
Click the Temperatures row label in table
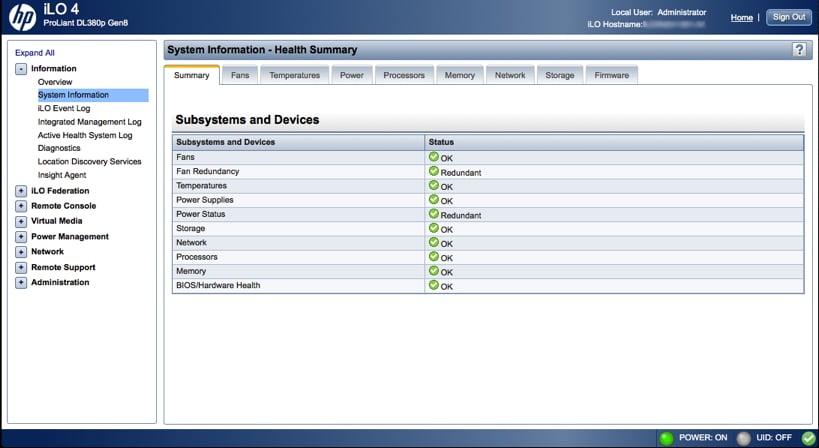pos(201,186)
